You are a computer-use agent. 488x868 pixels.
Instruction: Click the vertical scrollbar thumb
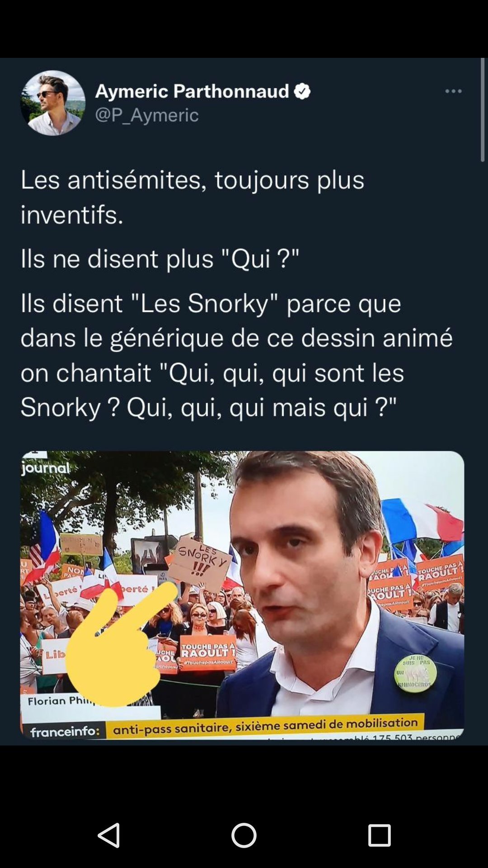[482, 110]
